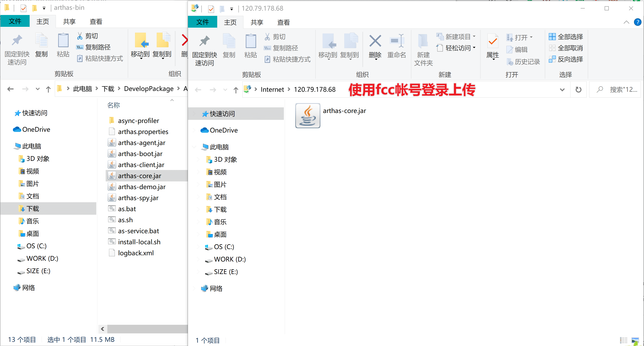
Task: Click the left horizontal scrollbar arrow
Action: point(103,329)
